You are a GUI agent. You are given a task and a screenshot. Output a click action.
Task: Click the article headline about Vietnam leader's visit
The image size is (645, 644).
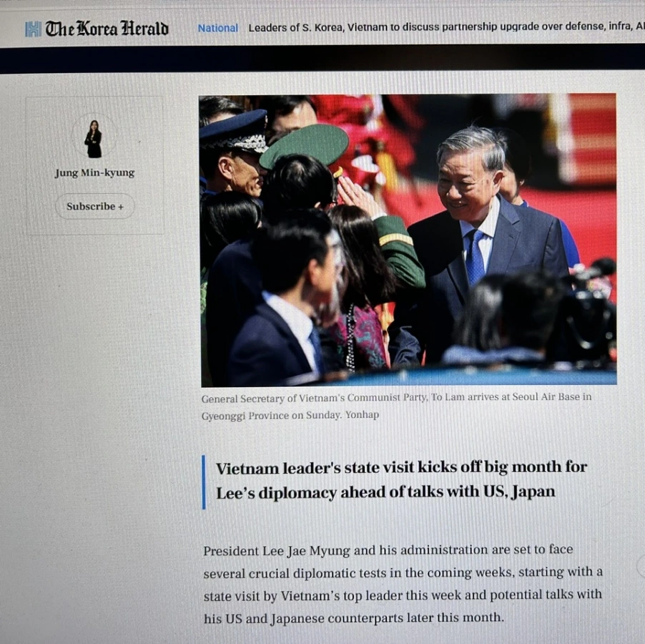tap(401, 479)
